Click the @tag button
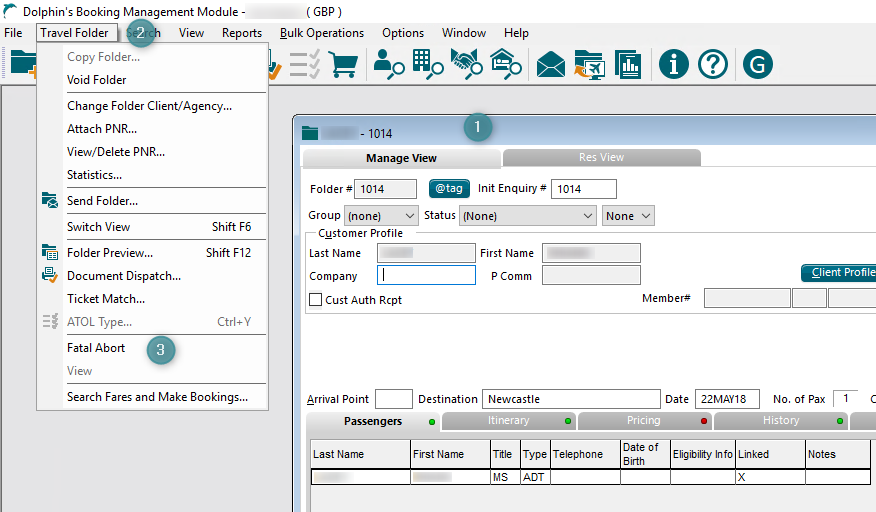 coord(449,188)
